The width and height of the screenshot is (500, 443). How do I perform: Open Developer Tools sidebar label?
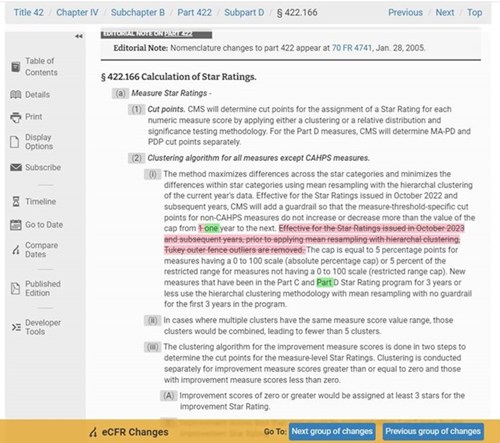point(43,327)
